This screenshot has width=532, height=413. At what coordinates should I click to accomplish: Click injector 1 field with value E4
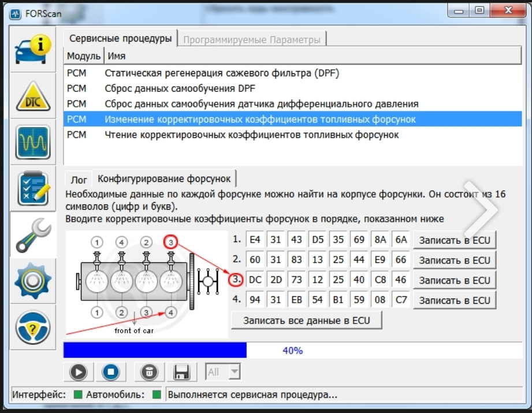tap(255, 240)
